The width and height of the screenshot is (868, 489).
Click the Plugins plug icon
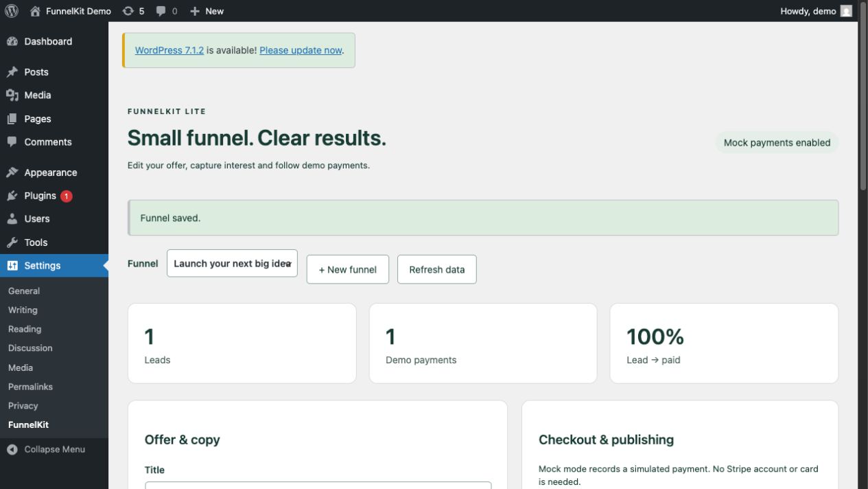12,196
